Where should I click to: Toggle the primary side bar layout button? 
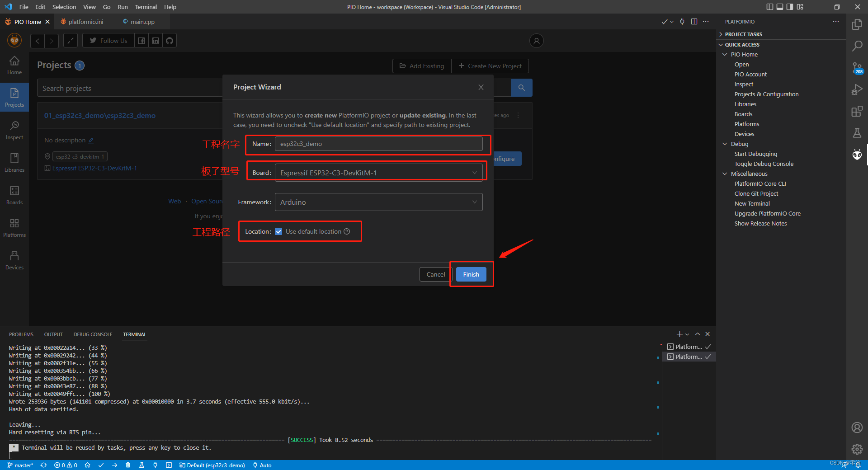tap(770, 7)
